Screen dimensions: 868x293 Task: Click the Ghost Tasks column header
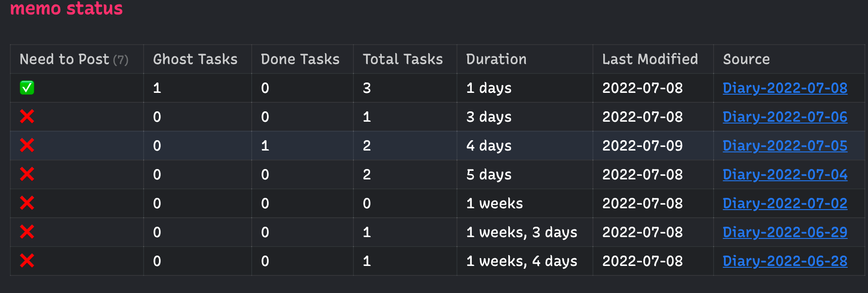(195, 59)
